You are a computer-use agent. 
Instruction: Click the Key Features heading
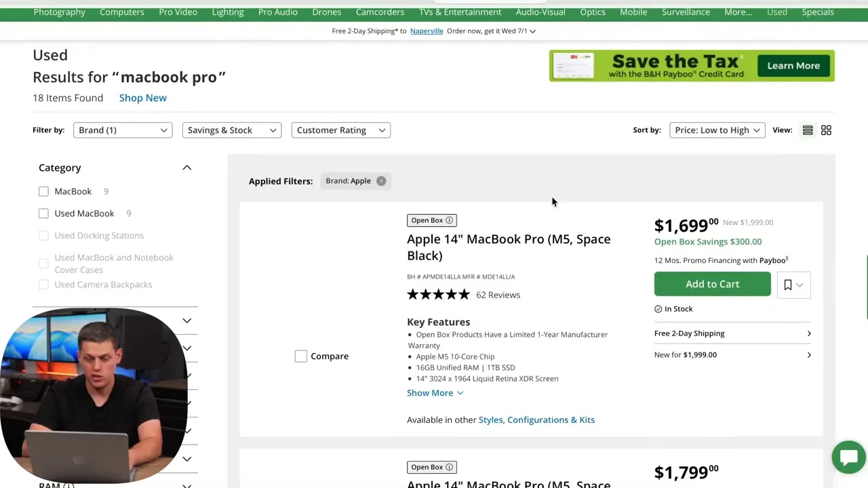point(438,322)
